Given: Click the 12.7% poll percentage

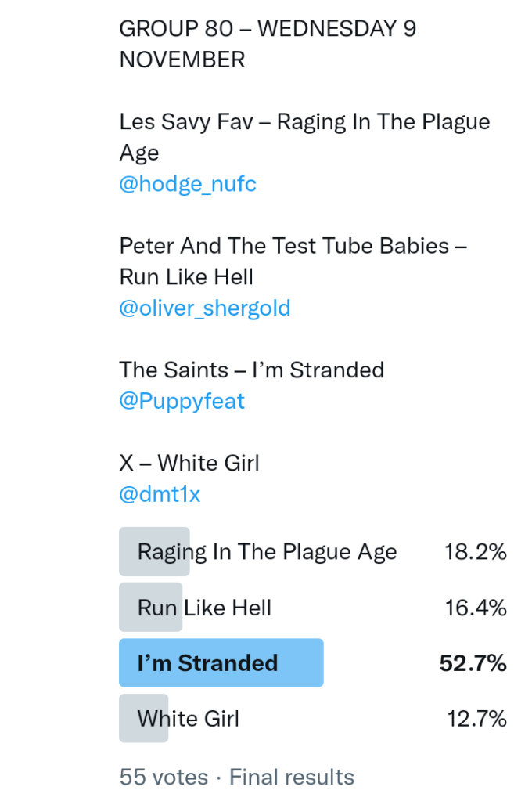Looking at the screenshot, I should click(x=476, y=719).
